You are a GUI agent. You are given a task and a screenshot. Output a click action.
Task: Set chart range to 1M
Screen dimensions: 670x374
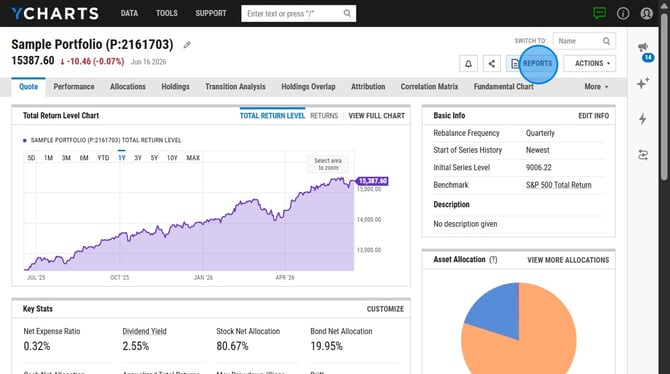pos(48,158)
